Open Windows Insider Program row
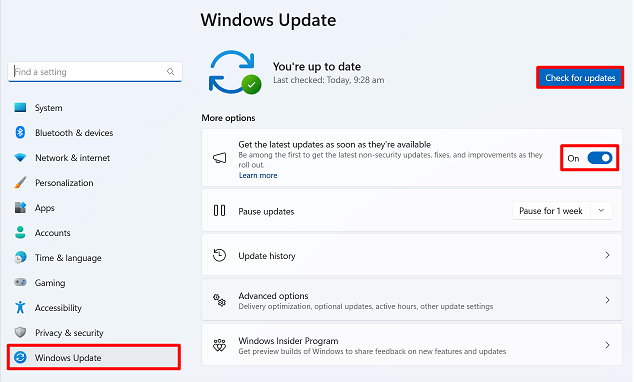The image size is (634, 382). 412,345
